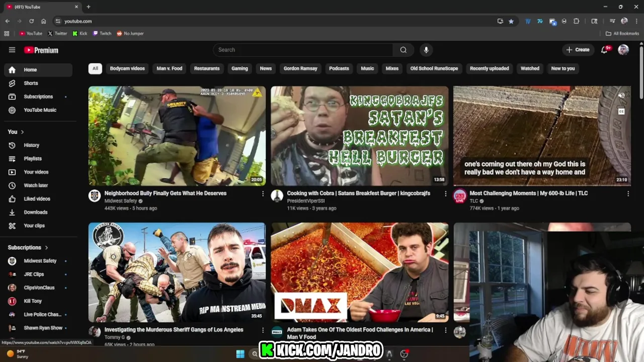Open the Twitch bookmark in bookmarks bar

pos(102,33)
